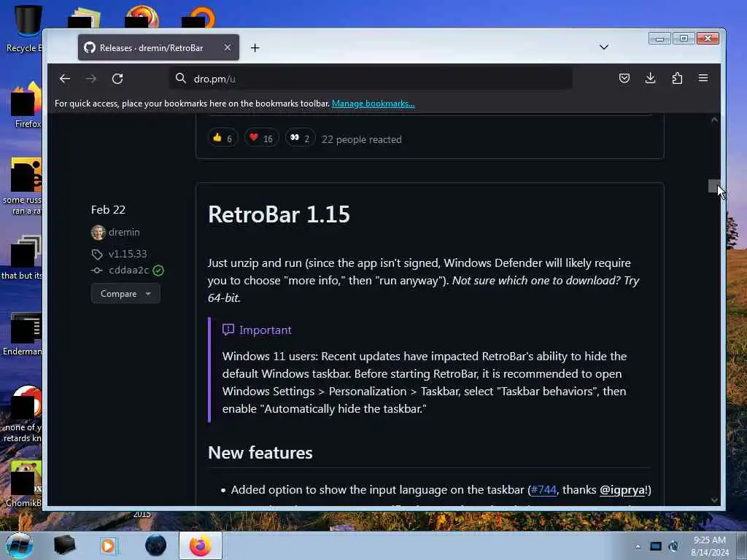Open the extensions puzzle icon
The image size is (747, 560).
click(677, 78)
